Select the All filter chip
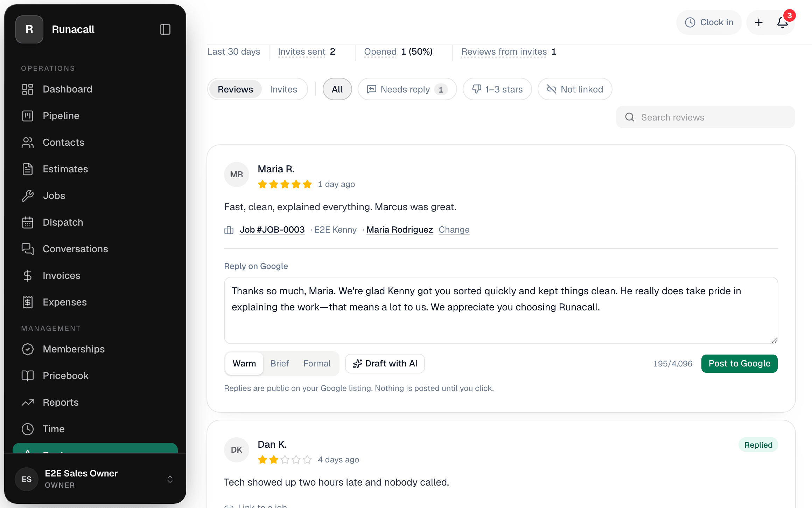The height and width of the screenshot is (508, 812). coord(337,89)
